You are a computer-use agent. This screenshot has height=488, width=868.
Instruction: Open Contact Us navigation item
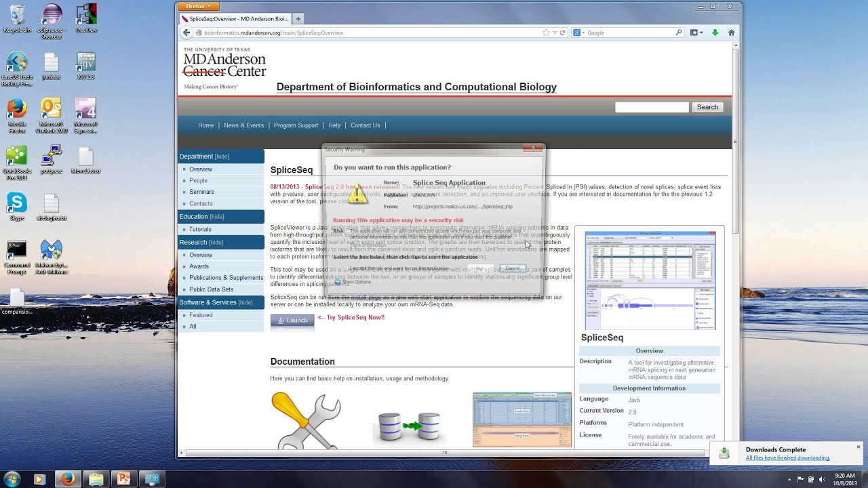(x=366, y=125)
